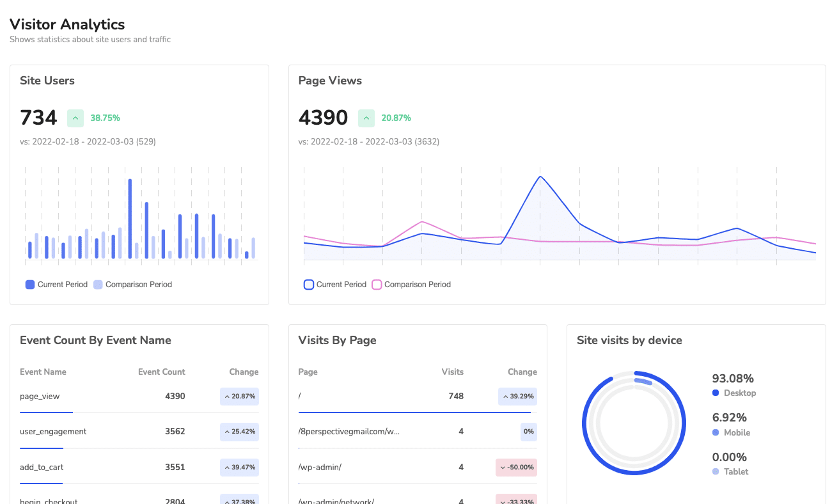Click the 748 visits value

pos(456,396)
